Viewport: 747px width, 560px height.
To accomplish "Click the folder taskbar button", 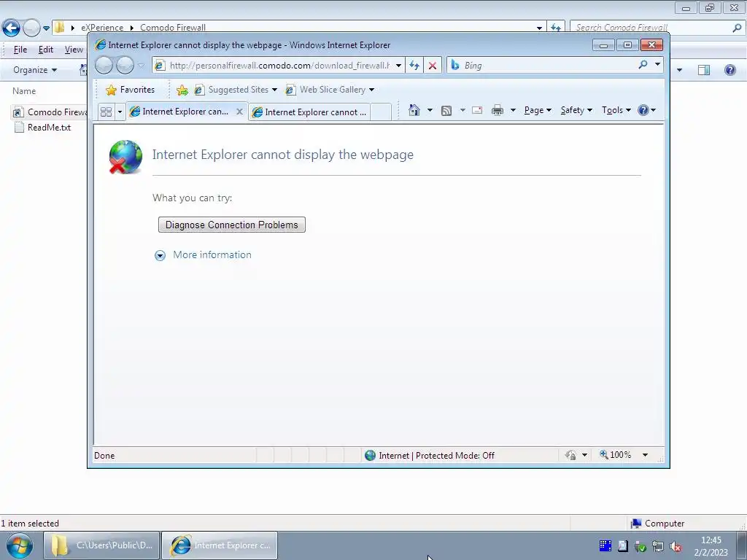I will coord(101,545).
